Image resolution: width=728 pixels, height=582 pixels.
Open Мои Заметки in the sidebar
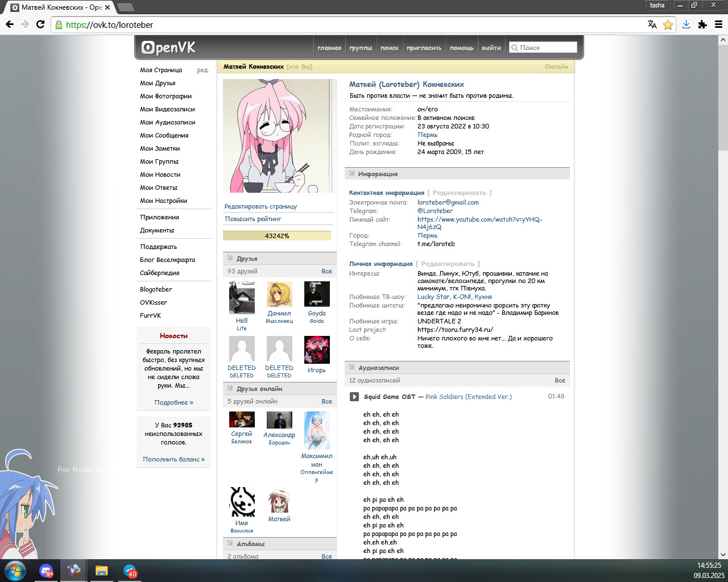[160, 148]
